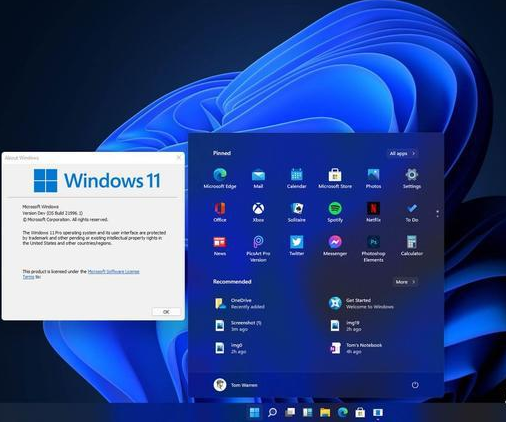Viewport: 506px width, 427px height.
Task: Launch Edge from the taskbar
Action: [x=343, y=413]
